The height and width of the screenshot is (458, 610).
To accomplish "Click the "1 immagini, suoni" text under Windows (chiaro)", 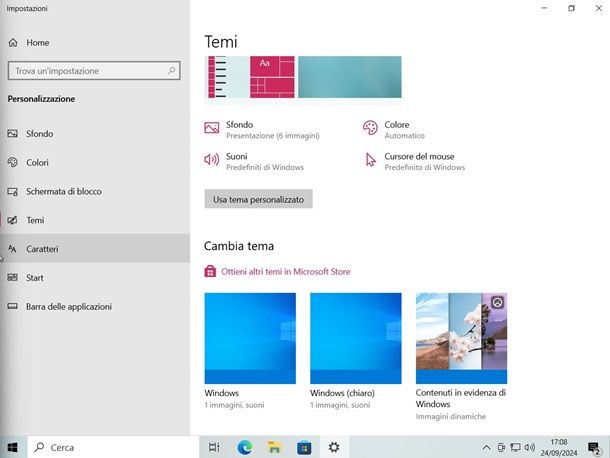I will tap(340, 405).
